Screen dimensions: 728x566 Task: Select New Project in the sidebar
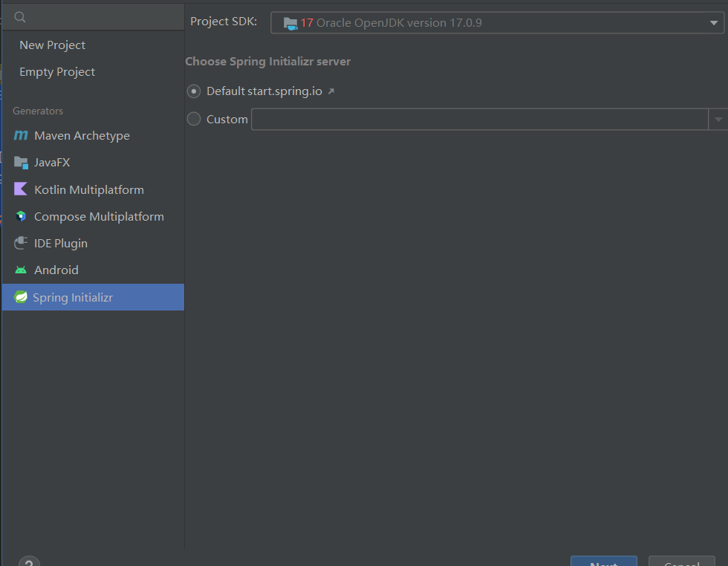(x=93, y=45)
